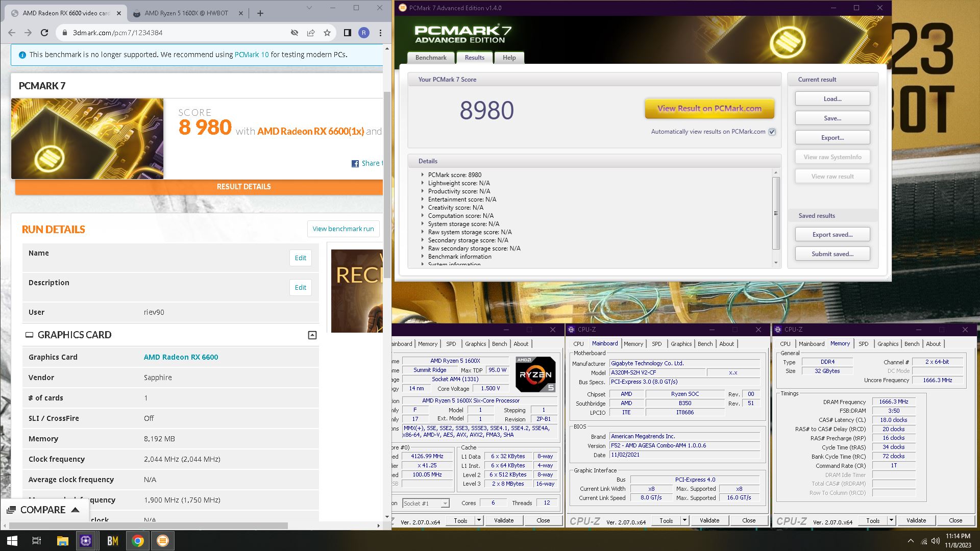
Task: Open PCMark 7 taskbar icon
Action: click(x=163, y=541)
